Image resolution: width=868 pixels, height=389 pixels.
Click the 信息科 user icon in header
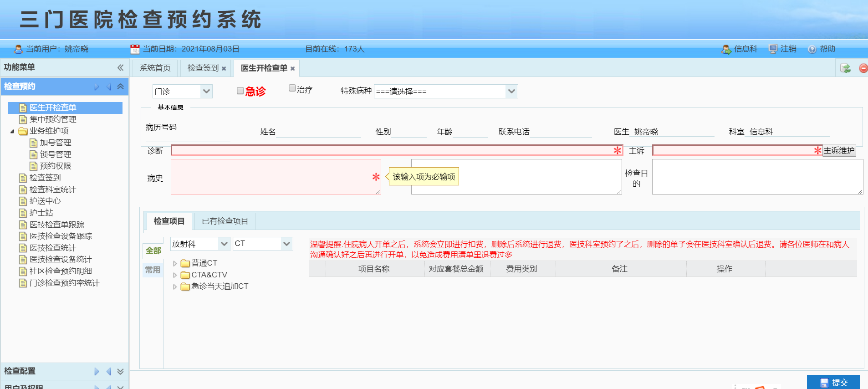(726, 49)
